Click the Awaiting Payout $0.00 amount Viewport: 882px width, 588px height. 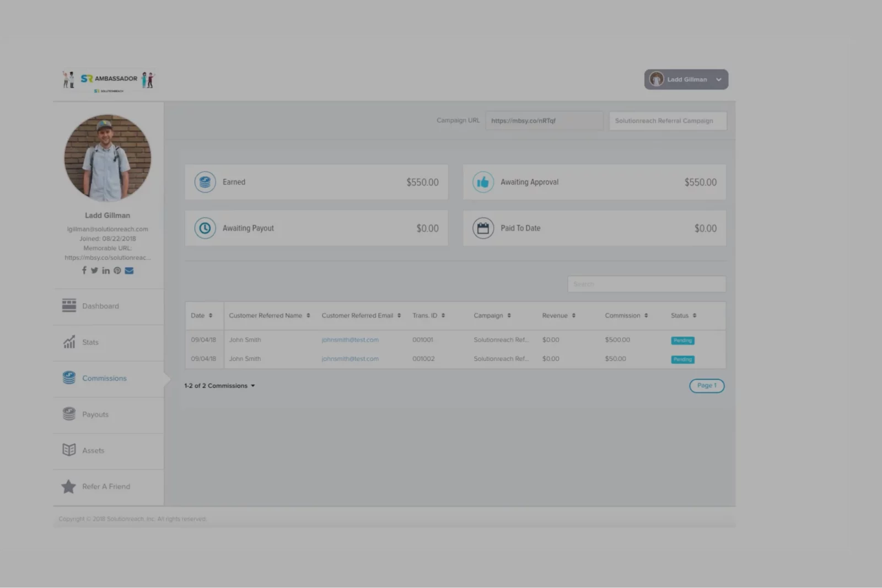(x=427, y=229)
